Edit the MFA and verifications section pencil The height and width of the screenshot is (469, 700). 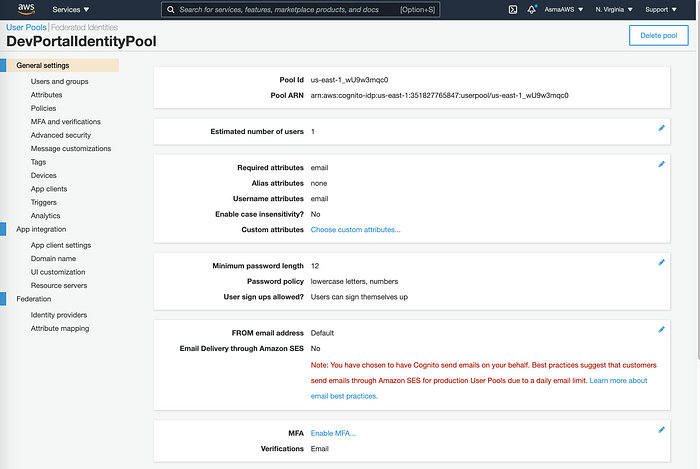661,430
